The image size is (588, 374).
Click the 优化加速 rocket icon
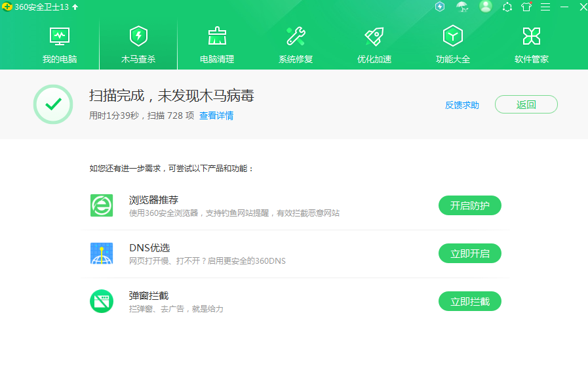point(374,35)
